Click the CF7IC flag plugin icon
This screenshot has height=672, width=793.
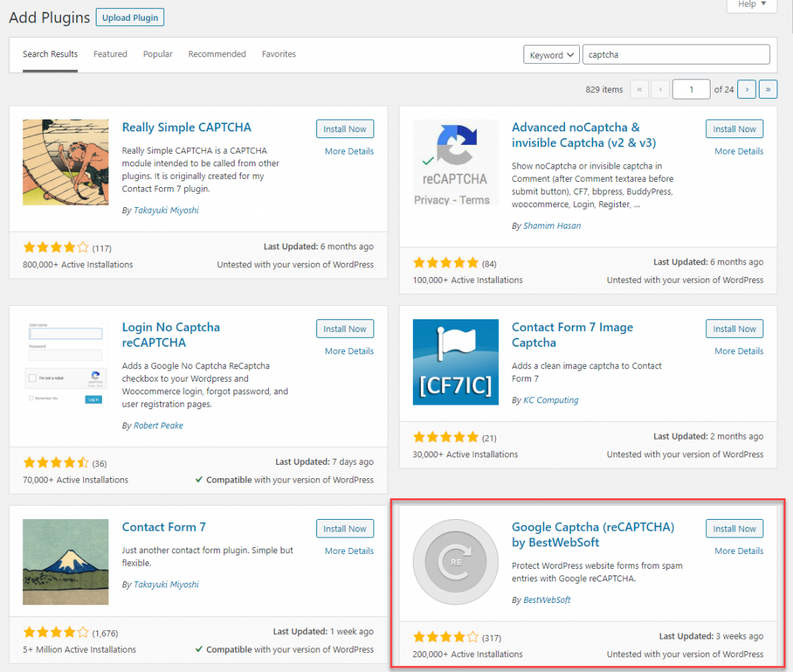tap(455, 362)
